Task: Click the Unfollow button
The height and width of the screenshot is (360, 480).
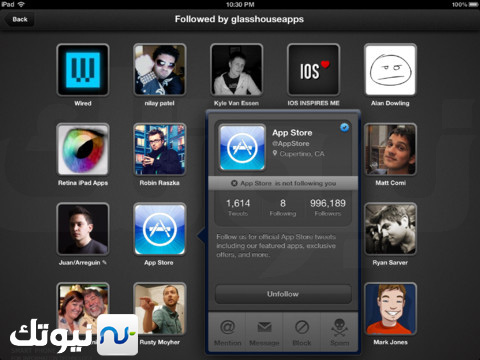Action: (x=283, y=294)
